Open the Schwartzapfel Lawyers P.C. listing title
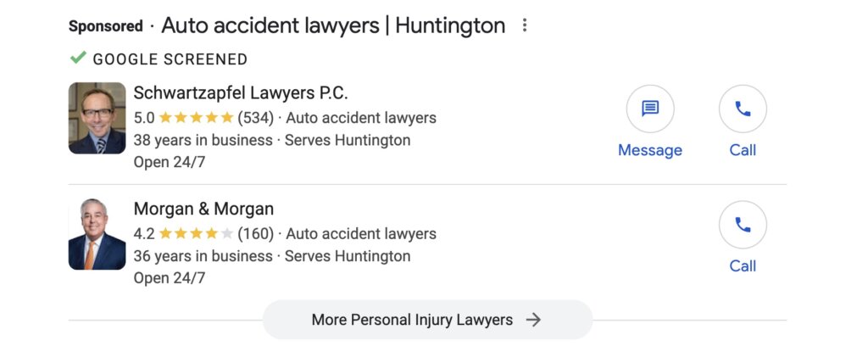Viewport: 868px width, 363px height. (241, 92)
